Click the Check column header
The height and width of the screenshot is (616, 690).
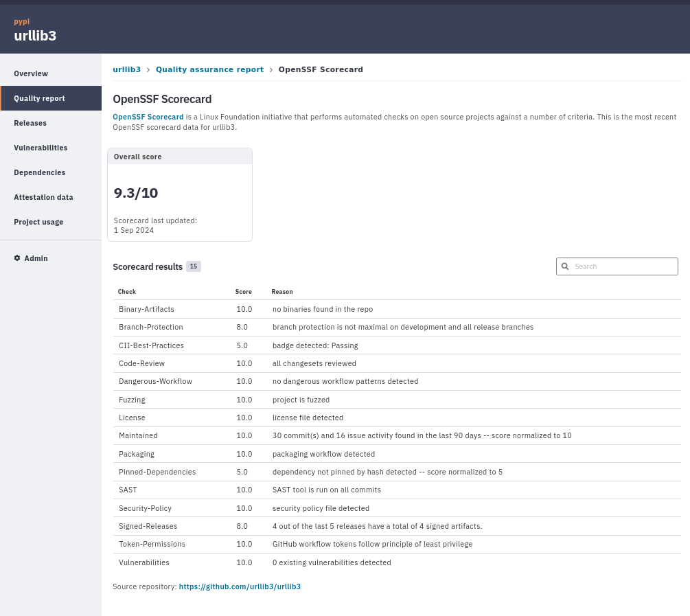click(x=127, y=291)
